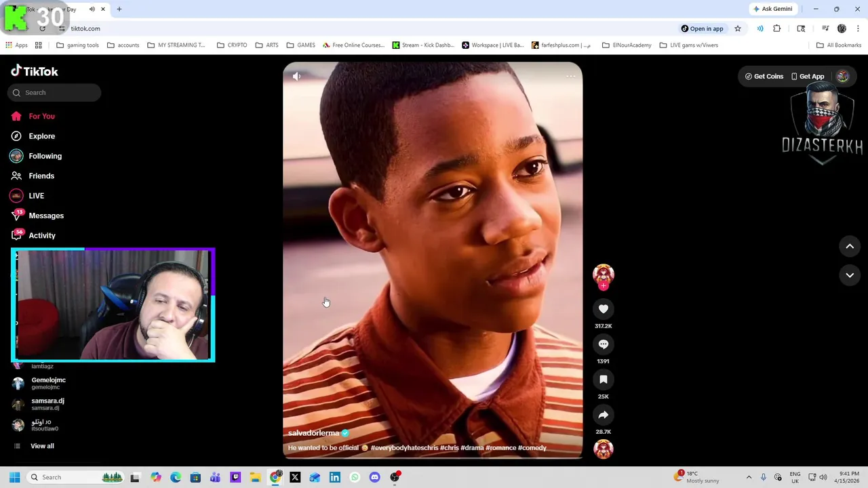Close the TikTok browser tab
This screenshot has width=868, height=488.
[103, 9]
